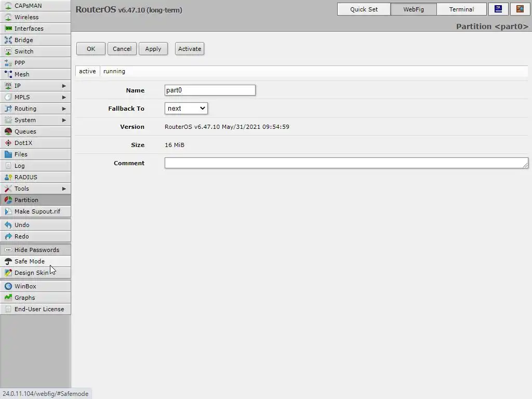Open PPP via its icon
The width and height of the screenshot is (532, 399).
(8, 63)
